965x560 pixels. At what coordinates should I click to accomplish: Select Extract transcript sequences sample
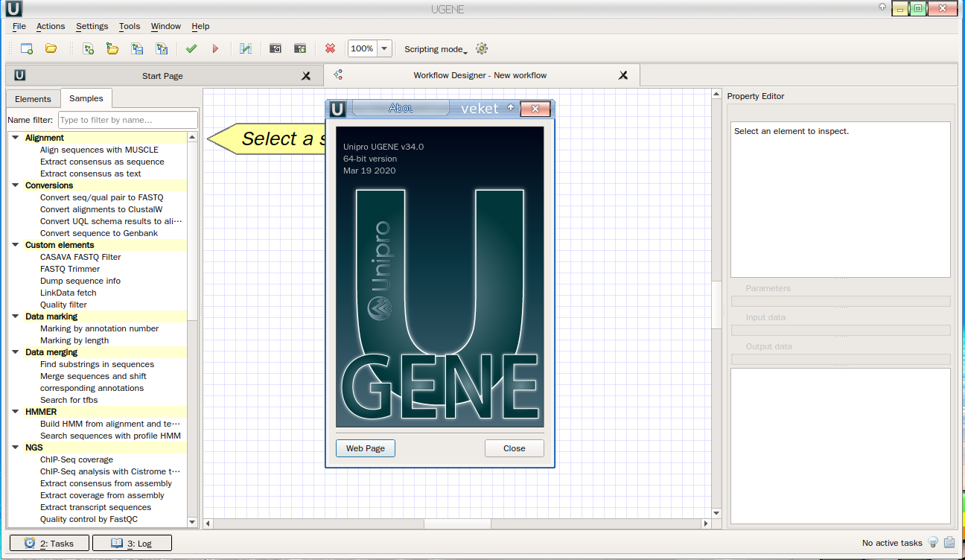click(x=95, y=507)
